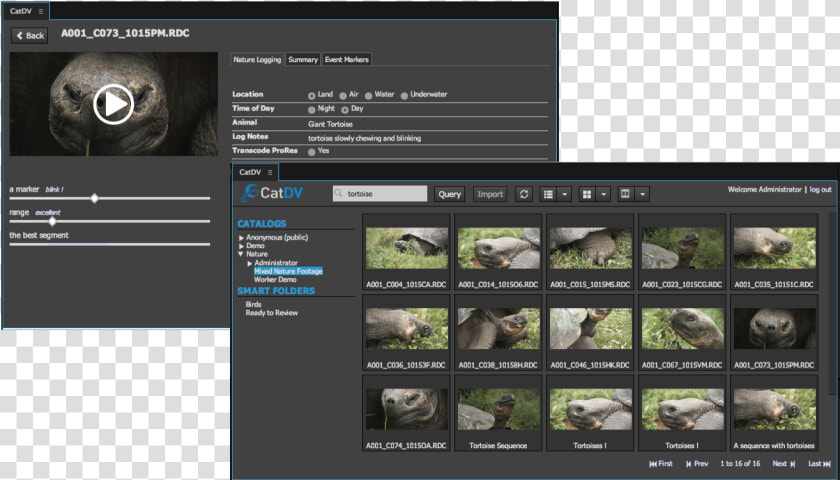Click the tortoise search input field
Screen dimensions: 840x480
click(380, 194)
